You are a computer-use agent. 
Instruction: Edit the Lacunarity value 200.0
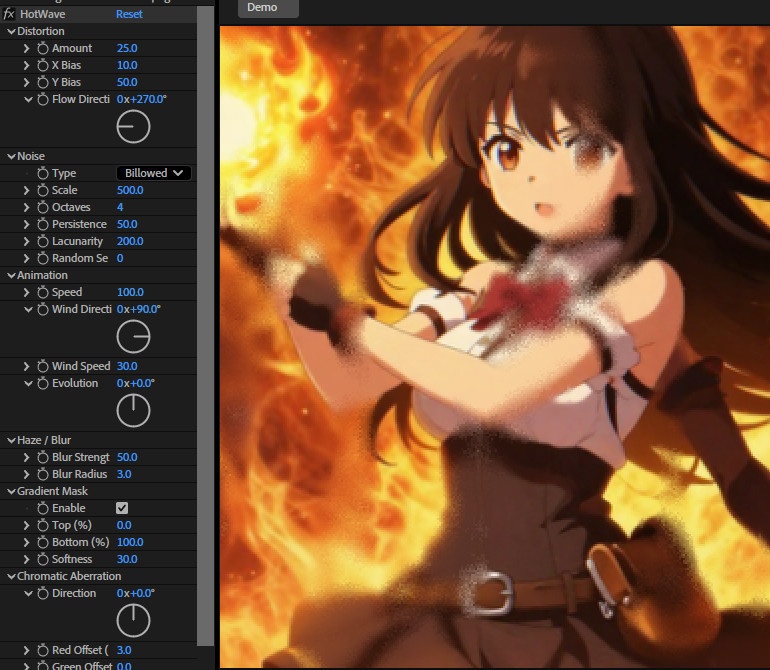130,241
